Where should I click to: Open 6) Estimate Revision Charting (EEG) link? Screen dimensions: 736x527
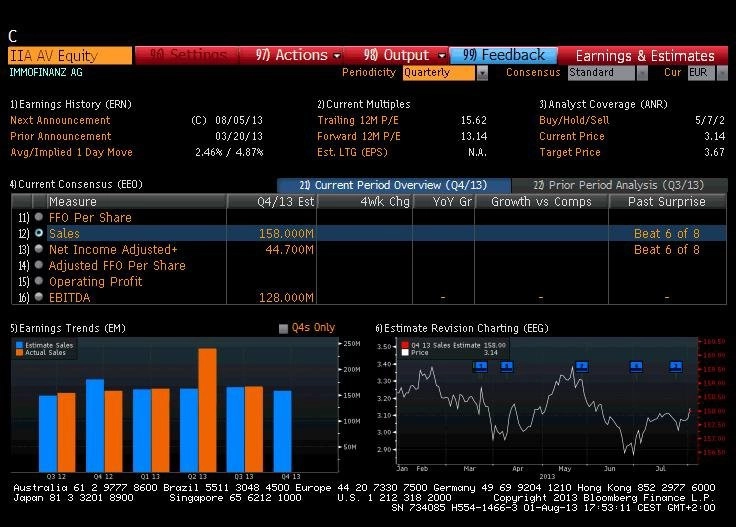point(462,328)
